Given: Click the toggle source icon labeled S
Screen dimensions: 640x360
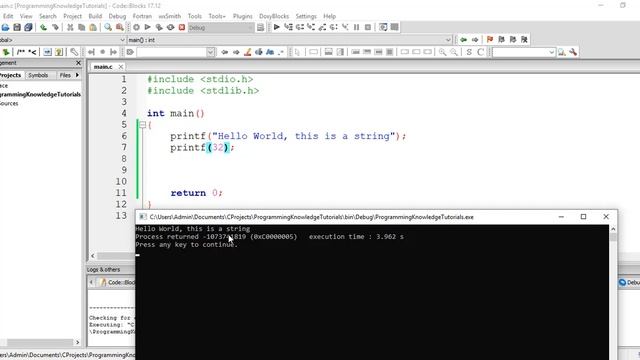Looking at the screenshot, I should coord(469,52).
